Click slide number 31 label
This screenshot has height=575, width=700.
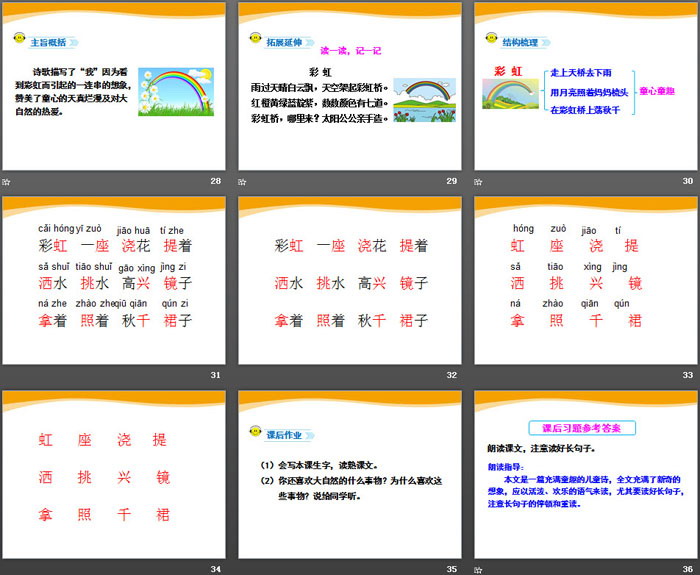[x=216, y=375]
